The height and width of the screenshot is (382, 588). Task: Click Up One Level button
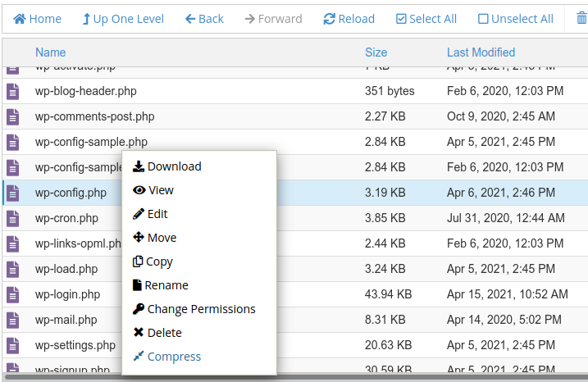pyautogui.click(x=123, y=19)
